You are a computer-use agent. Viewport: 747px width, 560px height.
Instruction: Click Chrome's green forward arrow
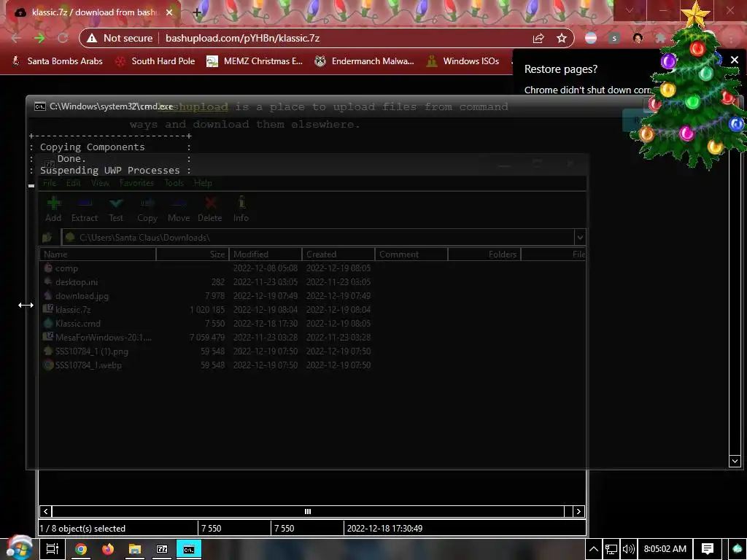39,38
